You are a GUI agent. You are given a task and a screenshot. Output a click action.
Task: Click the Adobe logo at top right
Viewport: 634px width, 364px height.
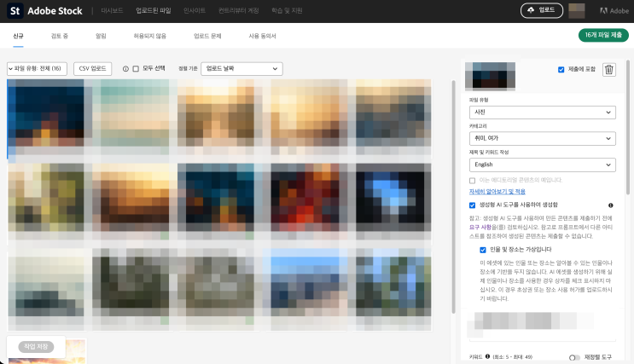(x=614, y=11)
